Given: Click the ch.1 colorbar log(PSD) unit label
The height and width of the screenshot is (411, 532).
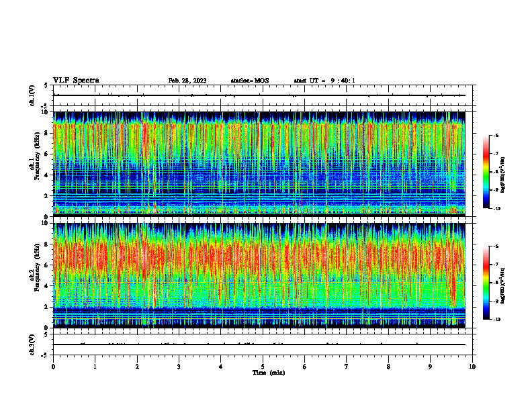Looking at the screenshot, I should [503, 175].
